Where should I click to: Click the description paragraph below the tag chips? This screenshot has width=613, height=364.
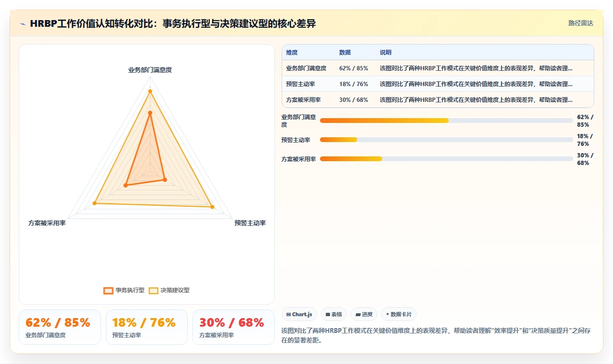click(x=438, y=334)
